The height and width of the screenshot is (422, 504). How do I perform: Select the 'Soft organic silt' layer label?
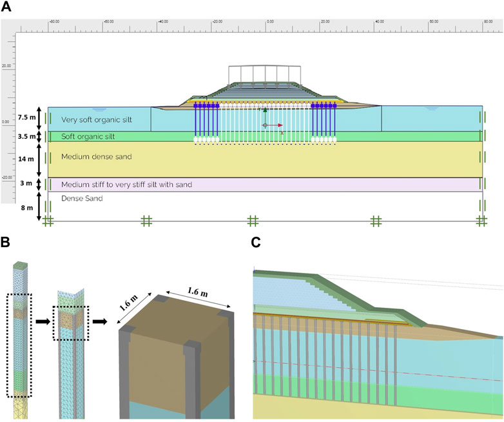point(88,137)
